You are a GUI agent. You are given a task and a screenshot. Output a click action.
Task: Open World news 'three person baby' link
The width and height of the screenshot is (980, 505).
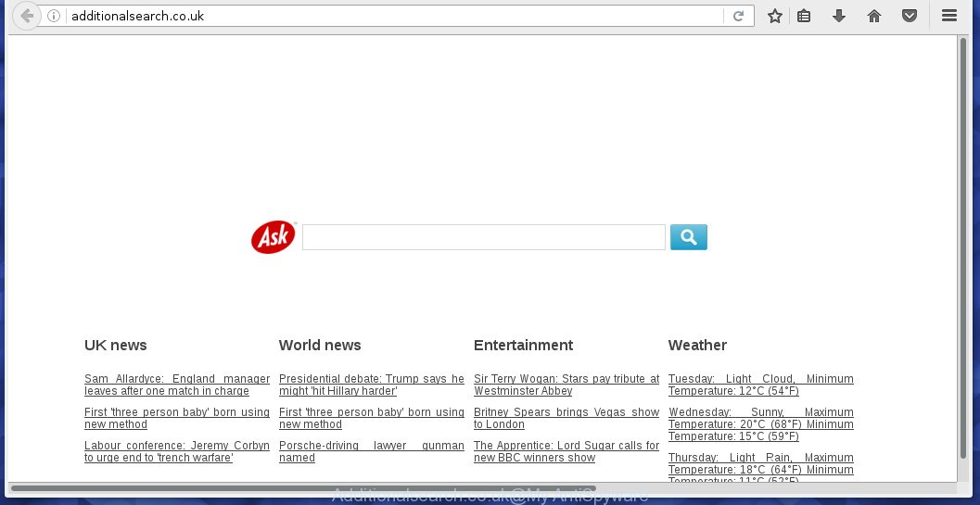(371, 418)
